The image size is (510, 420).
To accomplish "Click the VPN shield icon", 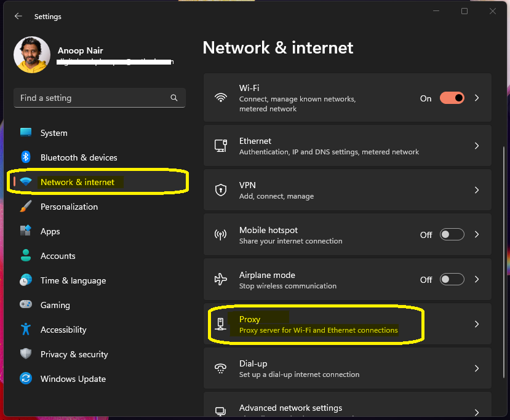I will (x=221, y=190).
